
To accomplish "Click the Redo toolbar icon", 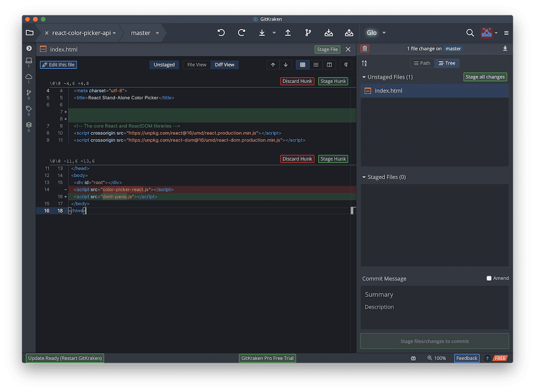I will coord(242,33).
